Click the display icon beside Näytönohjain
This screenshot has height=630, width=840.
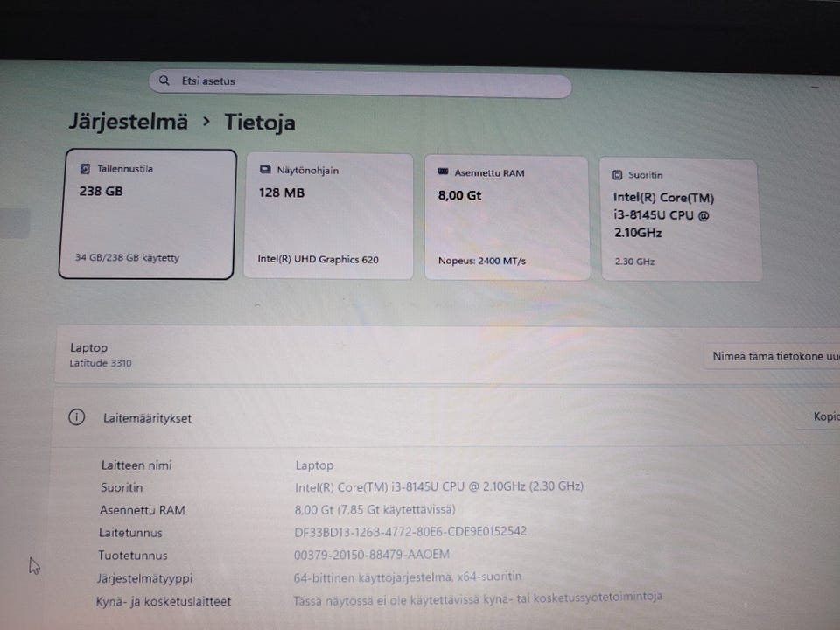click(265, 170)
